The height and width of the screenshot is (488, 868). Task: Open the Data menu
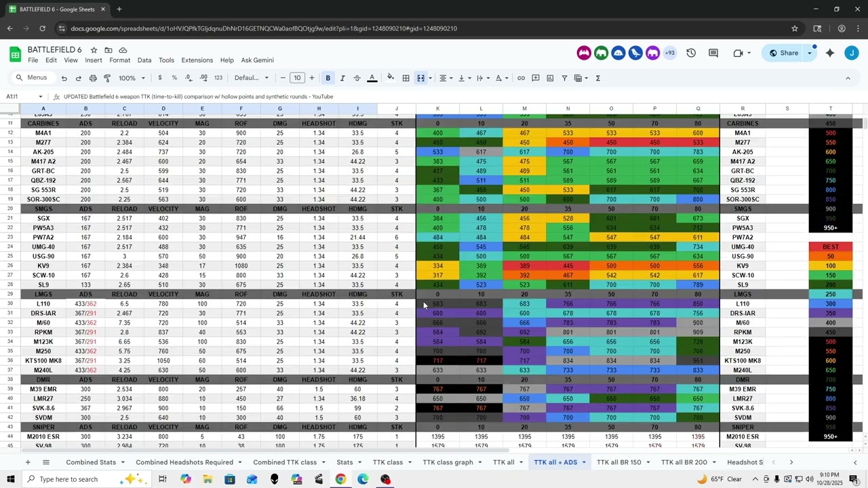click(x=144, y=60)
